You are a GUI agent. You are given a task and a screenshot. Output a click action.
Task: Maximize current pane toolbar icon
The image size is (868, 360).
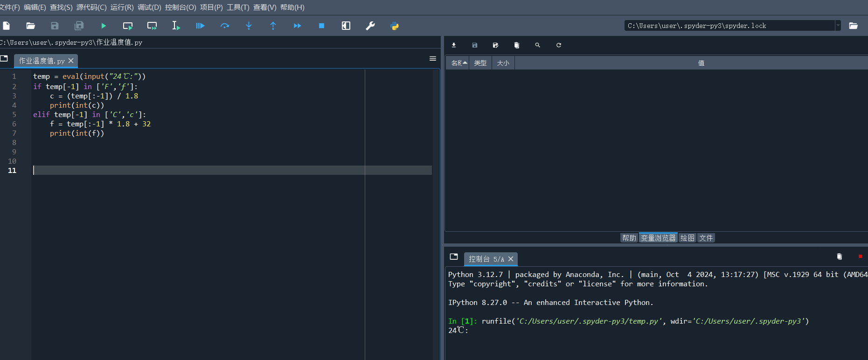point(346,26)
